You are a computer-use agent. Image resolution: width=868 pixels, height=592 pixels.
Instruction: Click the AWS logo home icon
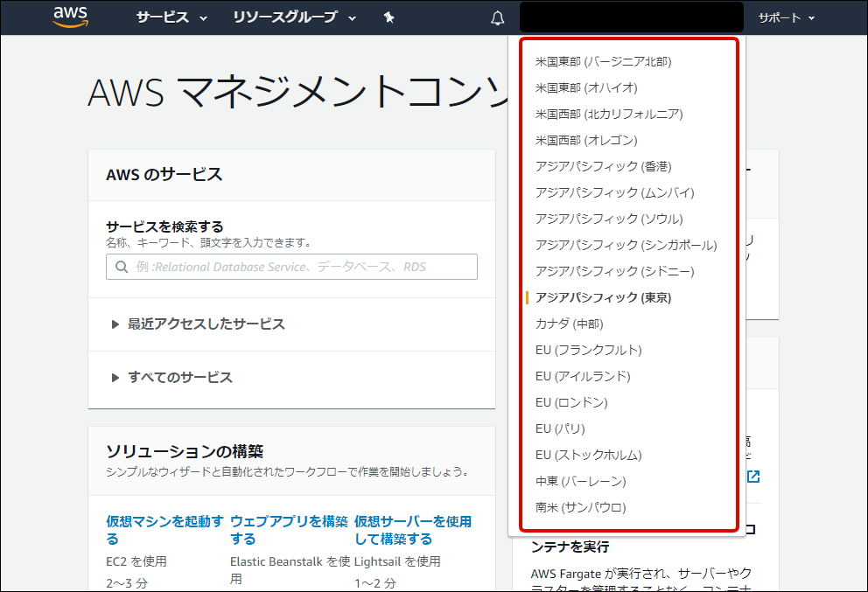coord(71,17)
